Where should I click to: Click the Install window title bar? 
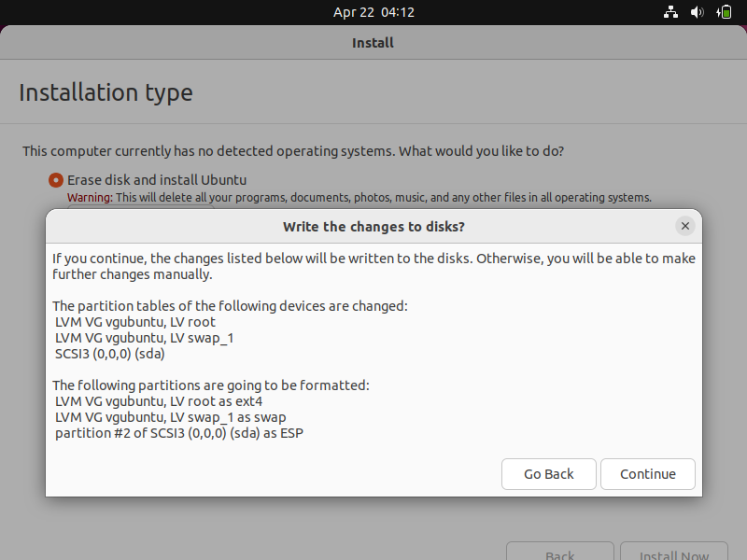[x=373, y=43]
